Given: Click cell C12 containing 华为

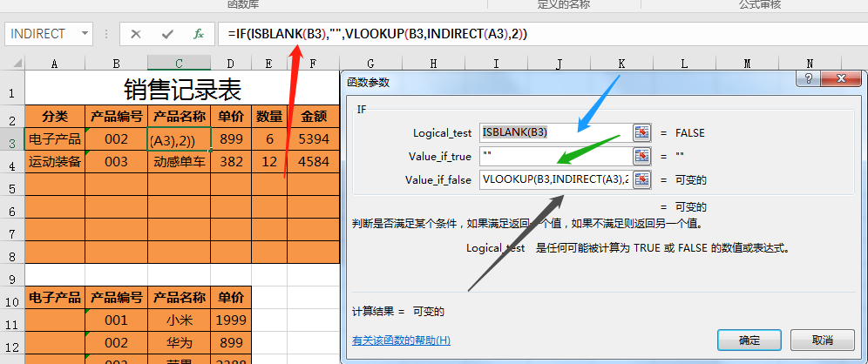Looking at the screenshot, I should tap(179, 343).
